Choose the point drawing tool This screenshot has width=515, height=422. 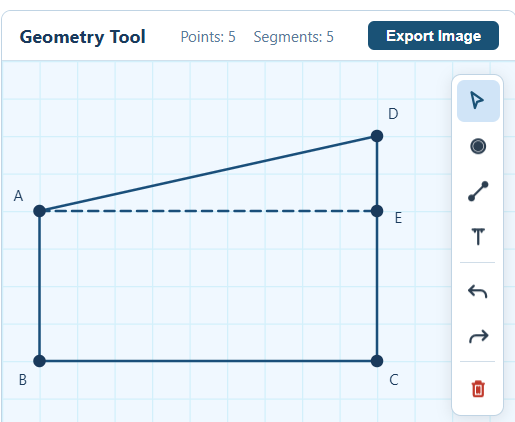click(x=478, y=146)
